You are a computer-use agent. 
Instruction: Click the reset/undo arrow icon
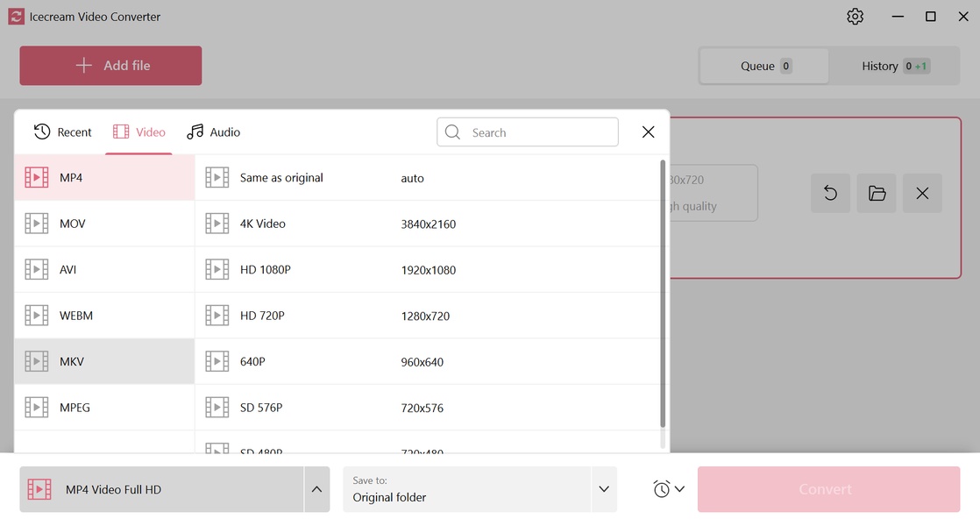point(830,194)
